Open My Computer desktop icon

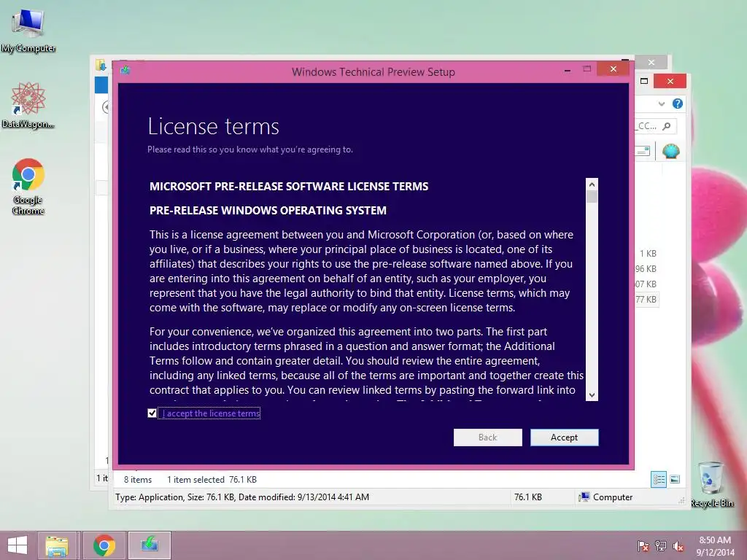coord(28,31)
